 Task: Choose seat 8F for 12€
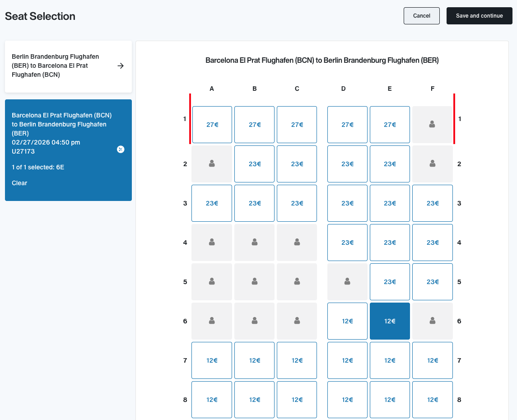point(432,400)
